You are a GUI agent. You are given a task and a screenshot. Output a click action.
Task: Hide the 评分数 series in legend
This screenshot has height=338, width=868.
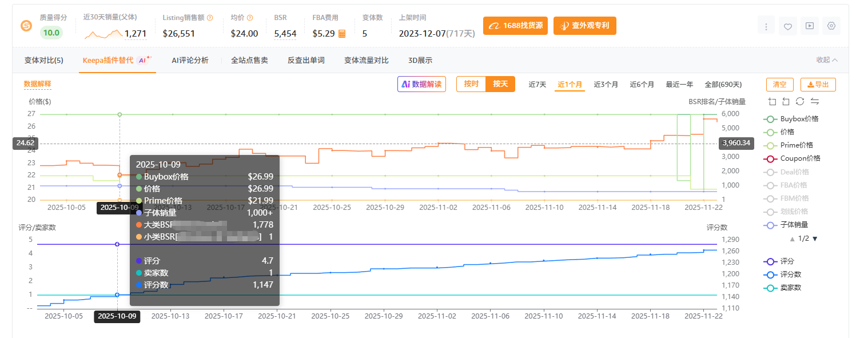coord(790,275)
